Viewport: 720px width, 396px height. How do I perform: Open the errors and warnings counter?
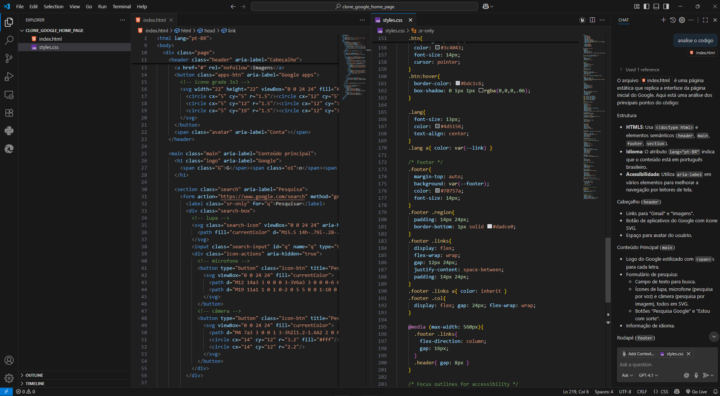pyautogui.click(x=25, y=392)
